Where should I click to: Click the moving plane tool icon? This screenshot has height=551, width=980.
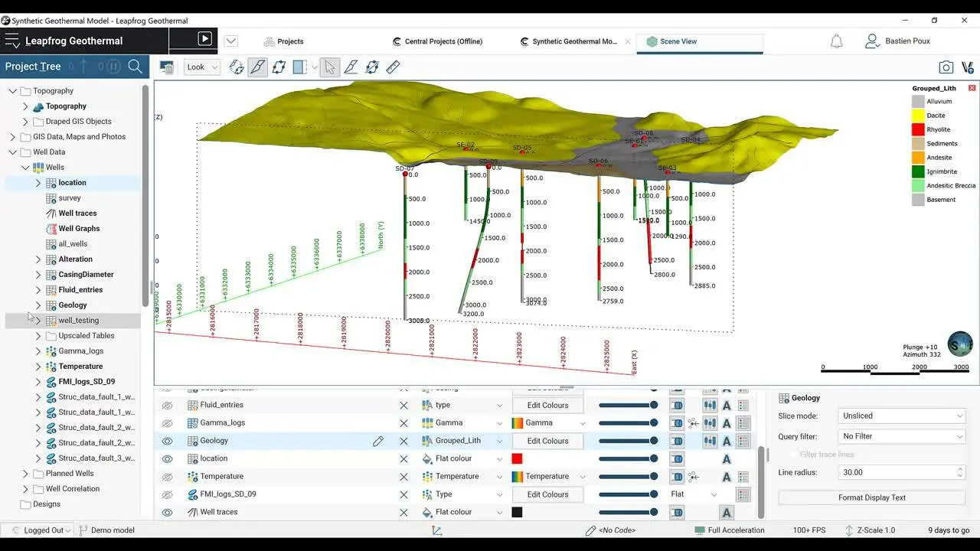(x=372, y=67)
